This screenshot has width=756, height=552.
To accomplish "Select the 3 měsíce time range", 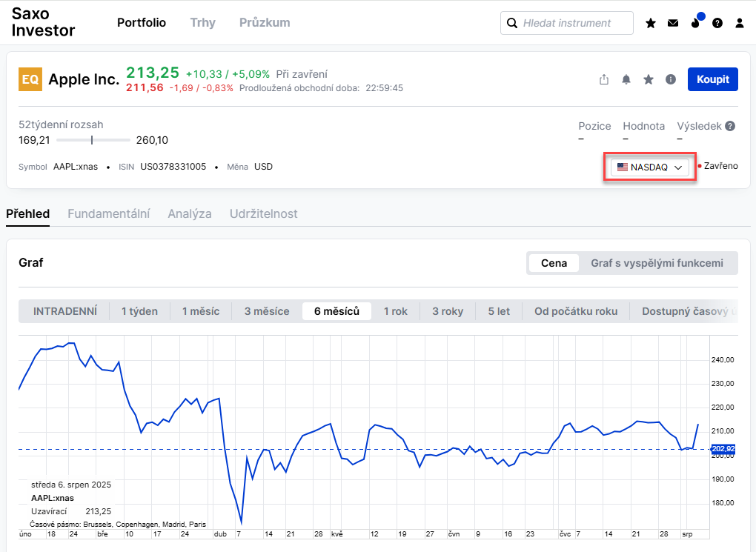I will (x=267, y=311).
